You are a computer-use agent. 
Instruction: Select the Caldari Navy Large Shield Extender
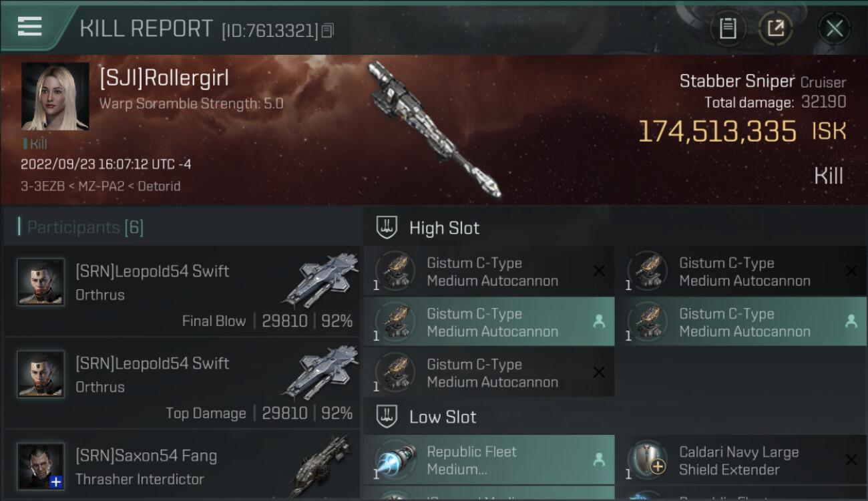741,460
